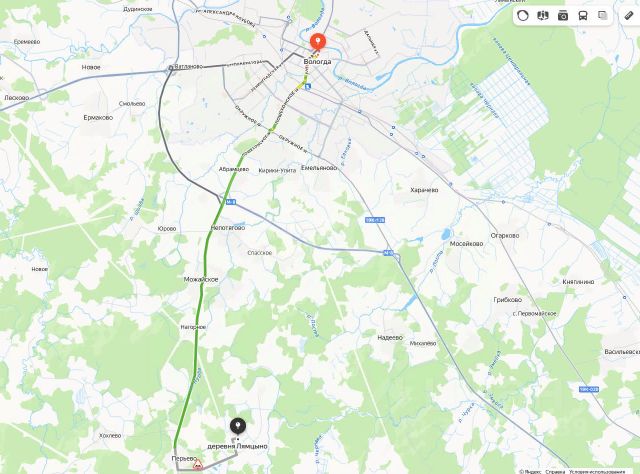
Task: Click the red destination pin in Вологда
Action: [318, 43]
